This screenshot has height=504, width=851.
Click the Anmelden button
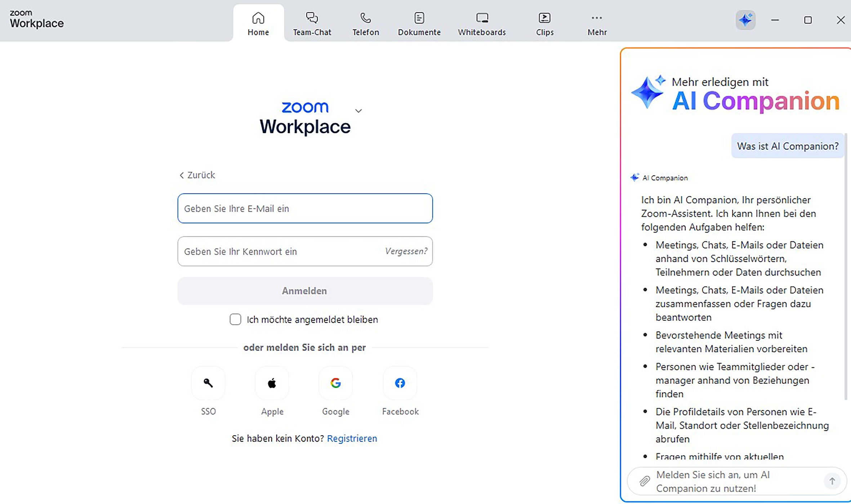(305, 291)
